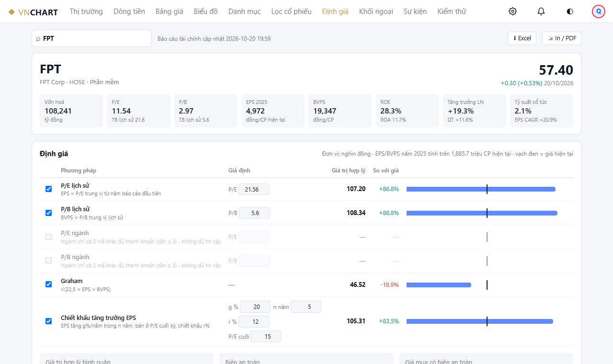This screenshot has height=364, width=613.
Task: Open the Dòng tiền menu
Action: 129,11
